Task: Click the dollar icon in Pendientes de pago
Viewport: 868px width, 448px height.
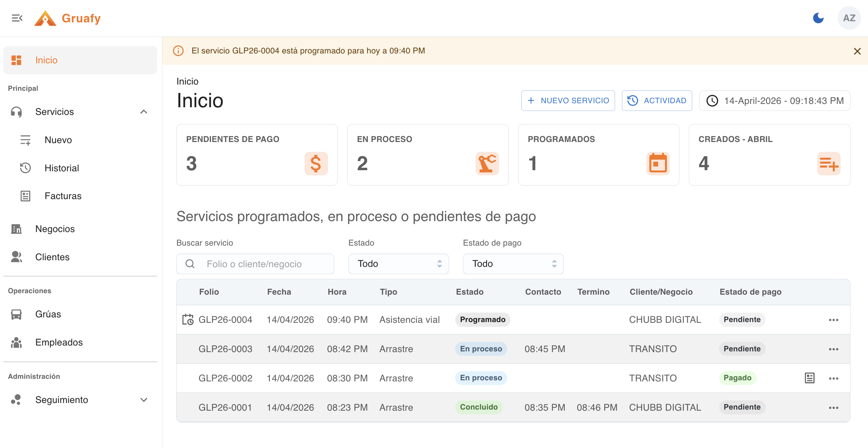Action: tap(316, 164)
